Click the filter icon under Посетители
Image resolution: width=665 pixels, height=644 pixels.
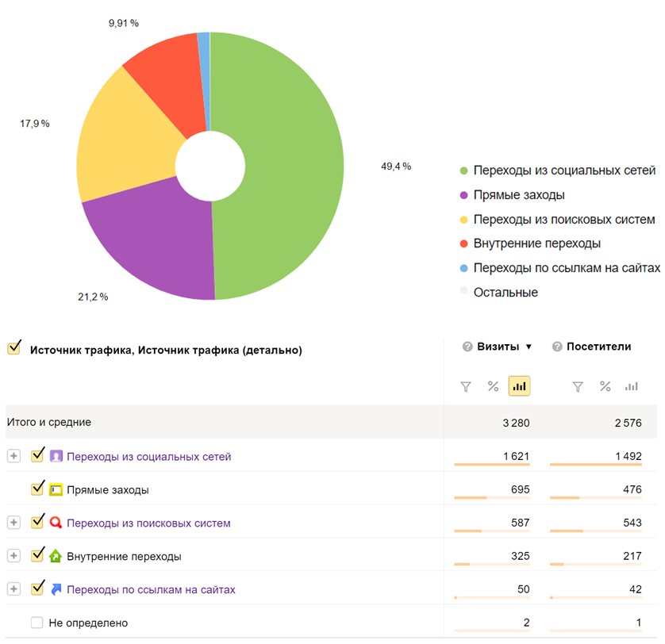[578, 386]
